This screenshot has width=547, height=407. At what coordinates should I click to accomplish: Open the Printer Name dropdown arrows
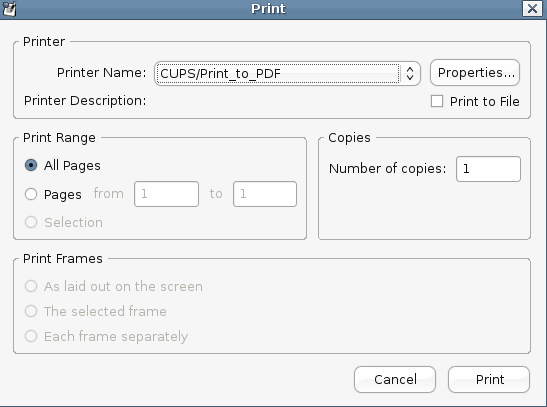[410, 74]
